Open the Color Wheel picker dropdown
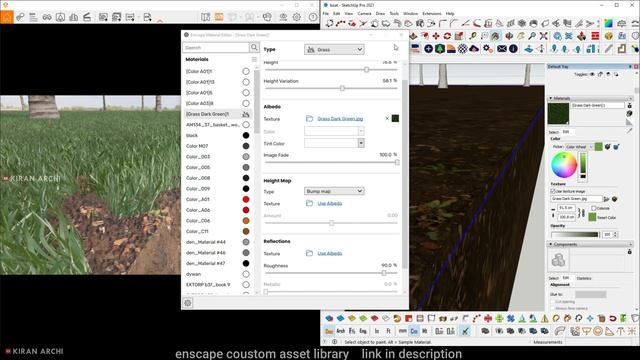 (x=579, y=147)
